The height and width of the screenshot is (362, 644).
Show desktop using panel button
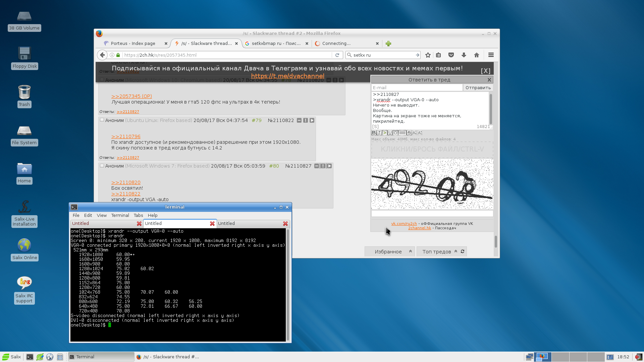coord(610,357)
